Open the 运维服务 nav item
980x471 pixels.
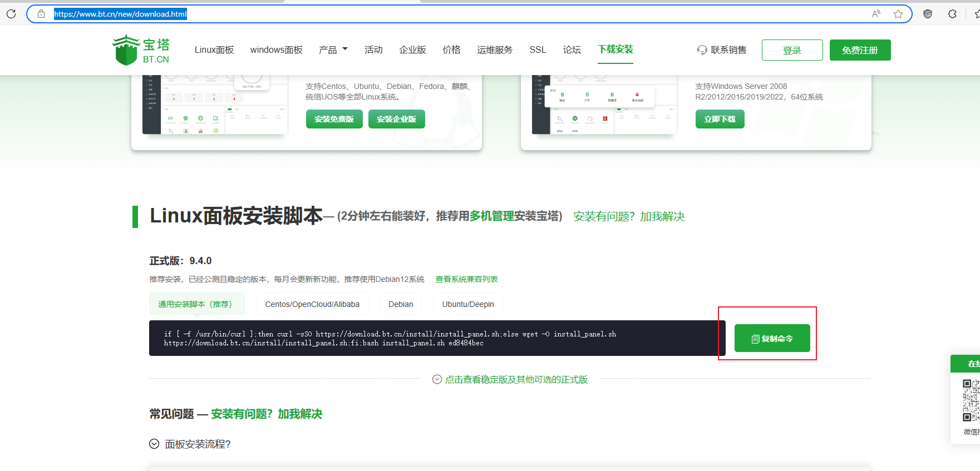[495, 50]
